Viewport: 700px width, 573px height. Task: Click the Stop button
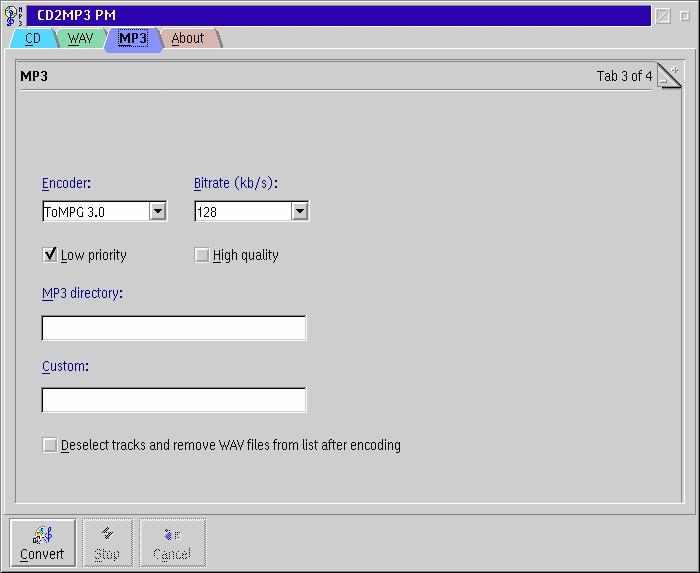[107, 543]
